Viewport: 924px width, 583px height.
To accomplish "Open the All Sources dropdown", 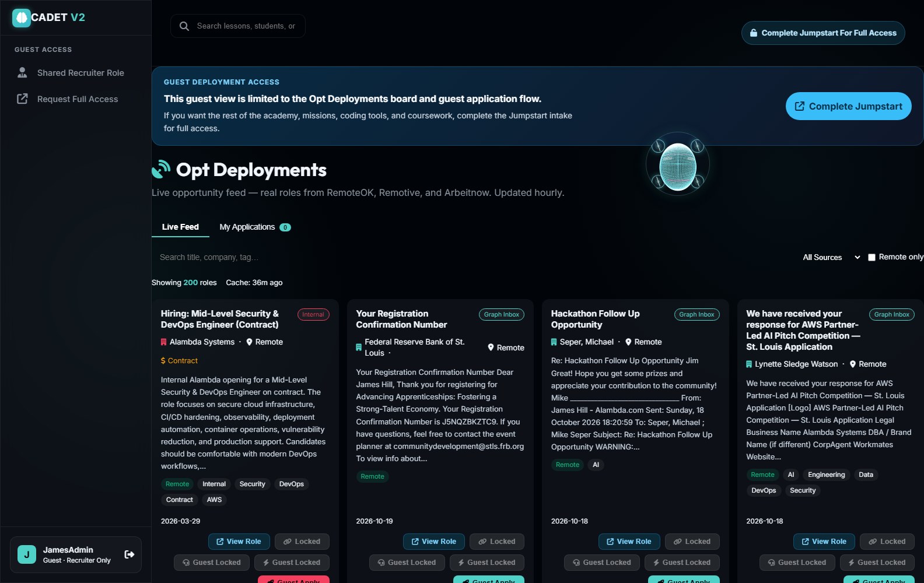I will coord(831,257).
